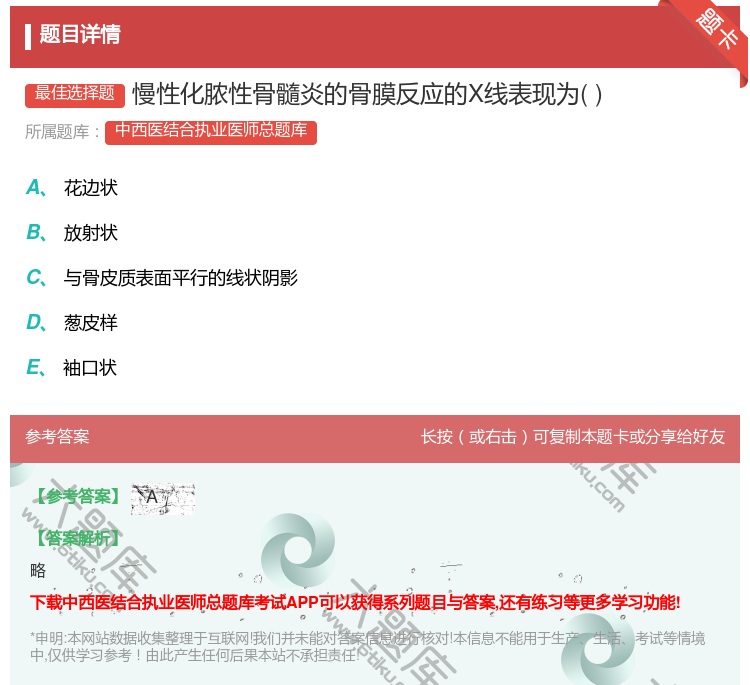The image size is (750, 685).
Task: Click the 略 explanation text
Action: point(38,570)
